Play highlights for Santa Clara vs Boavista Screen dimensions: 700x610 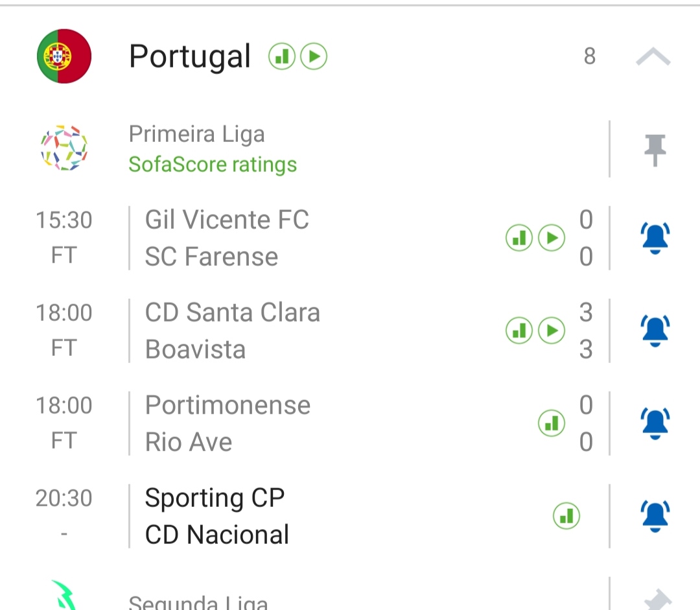pyautogui.click(x=552, y=331)
